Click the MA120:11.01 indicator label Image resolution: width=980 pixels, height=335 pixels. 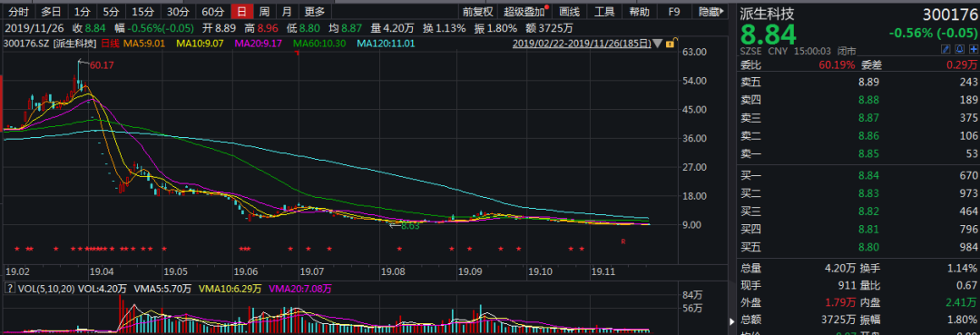coord(385,44)
